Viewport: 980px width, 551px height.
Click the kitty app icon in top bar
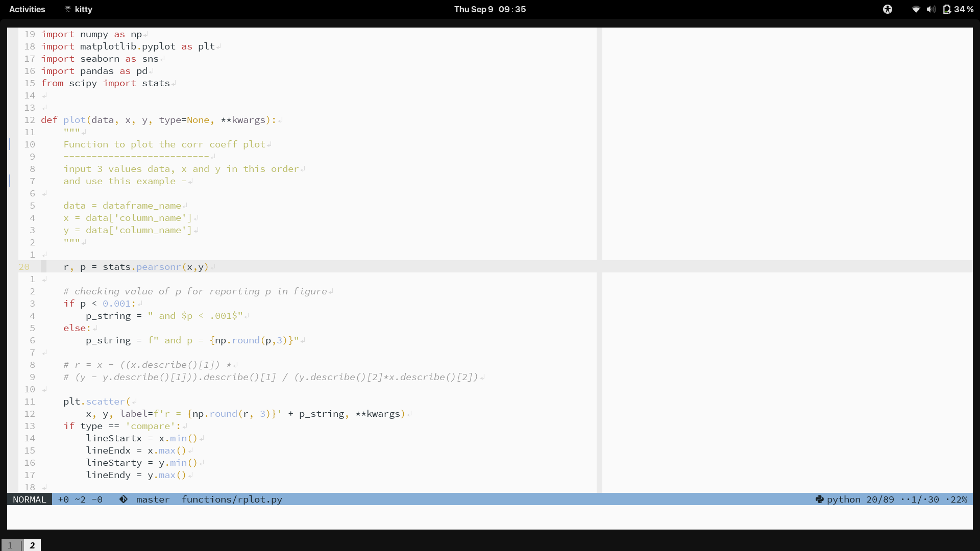pyautogui.click(x=68, y=9)
